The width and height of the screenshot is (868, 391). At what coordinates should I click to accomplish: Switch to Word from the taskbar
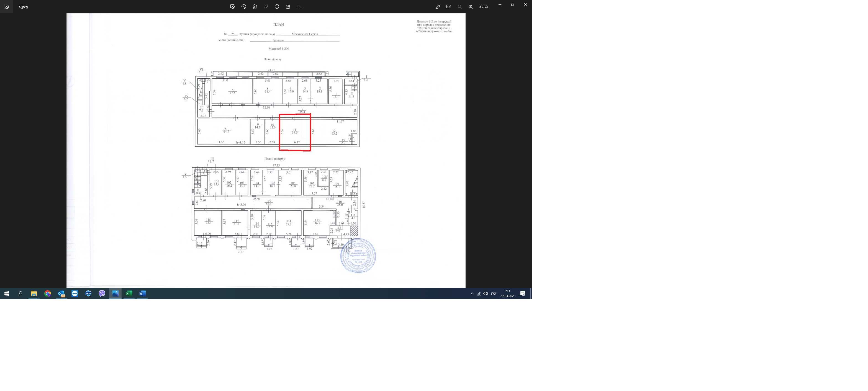coord(143,294)
